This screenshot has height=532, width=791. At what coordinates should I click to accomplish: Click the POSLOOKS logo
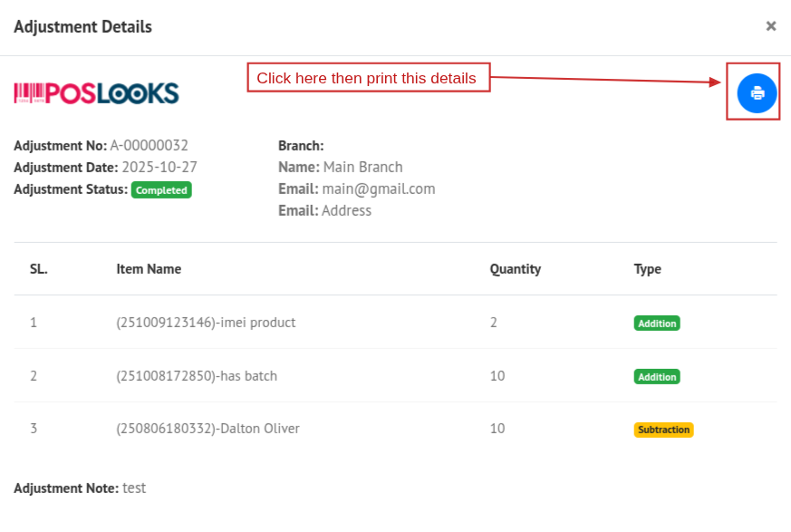[96, 93]
